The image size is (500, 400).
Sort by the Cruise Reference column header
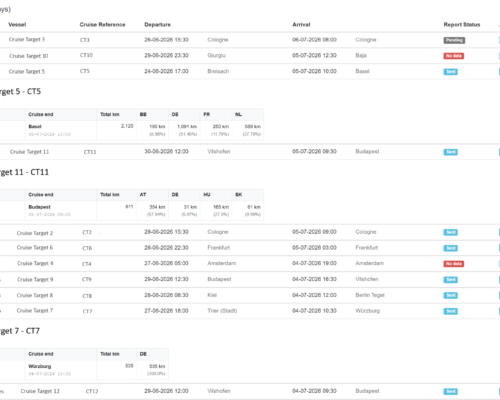[102, 25]
